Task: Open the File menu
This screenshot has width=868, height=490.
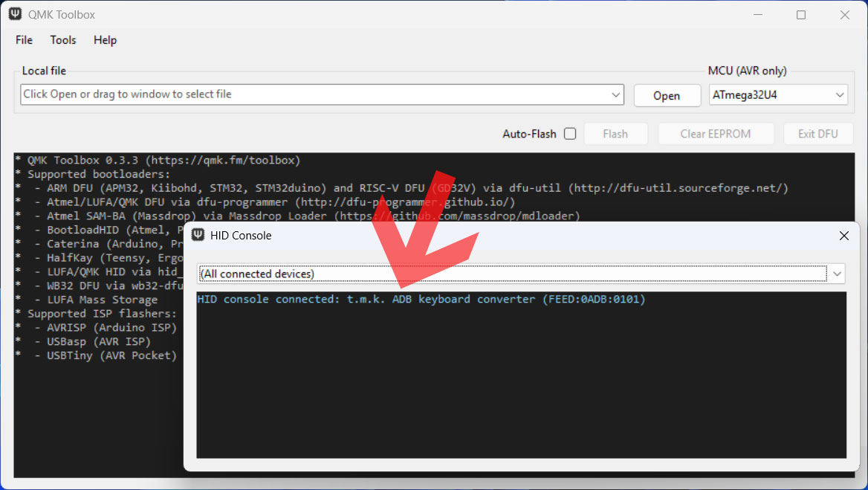Action: (24, 40)
